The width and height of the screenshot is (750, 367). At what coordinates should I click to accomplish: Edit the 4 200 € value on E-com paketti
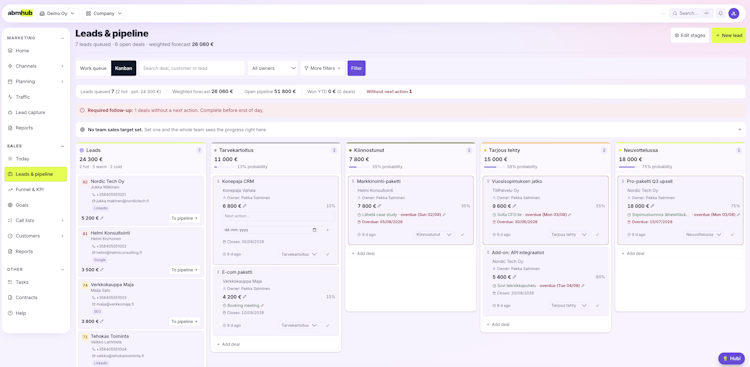[244, 297]
